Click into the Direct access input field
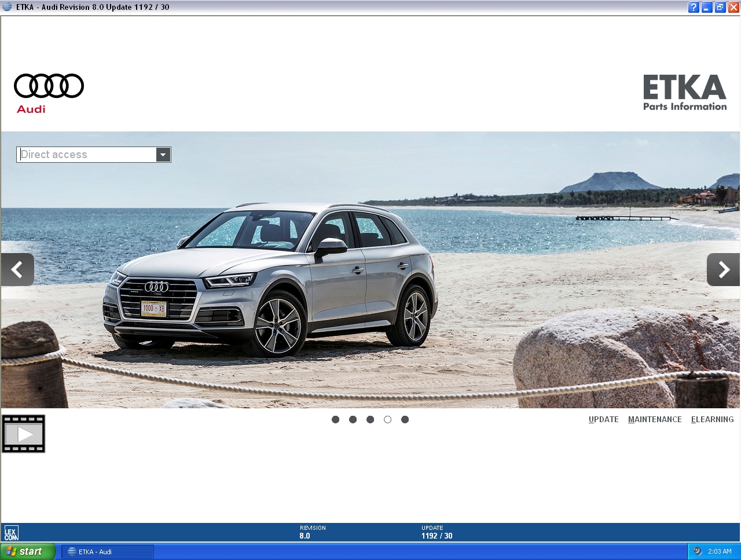Screen dimensions: 741x560 tap(87, 155)
